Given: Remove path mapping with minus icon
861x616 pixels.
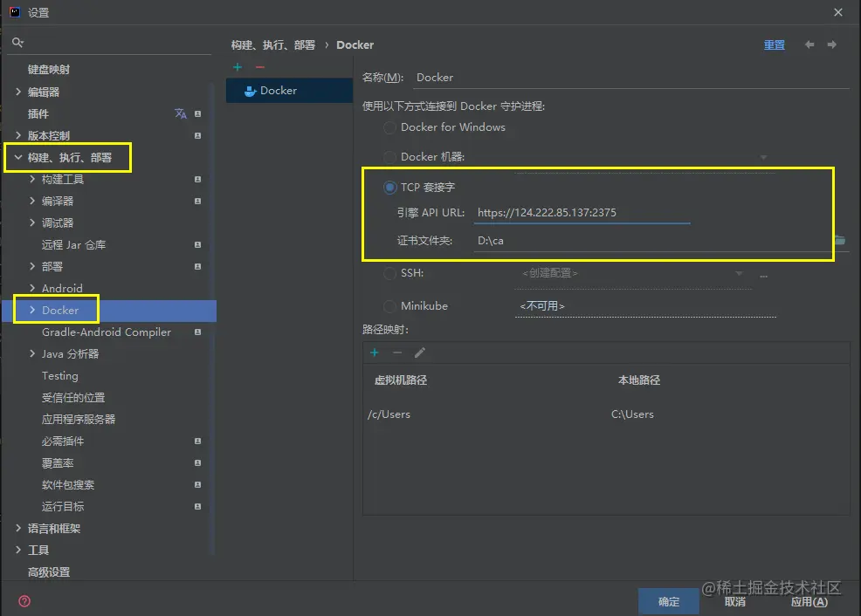Looking at the screenshot, I should pos(397,352).
